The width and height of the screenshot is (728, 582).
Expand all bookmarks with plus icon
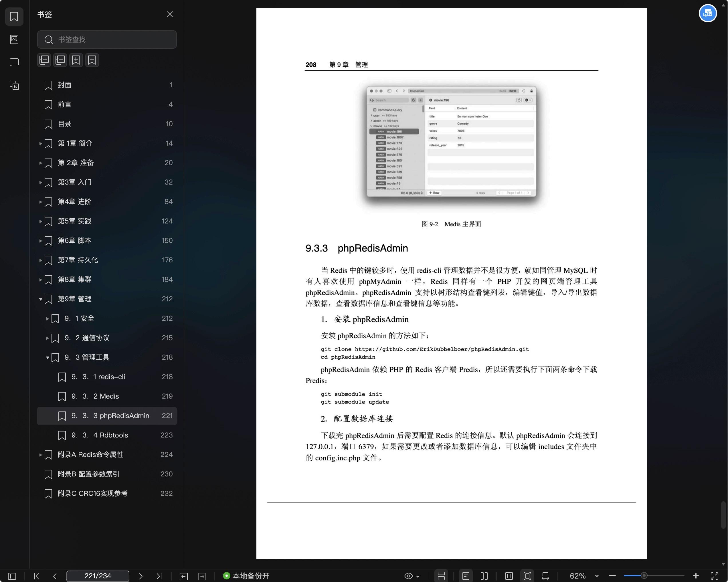point(44,60)
